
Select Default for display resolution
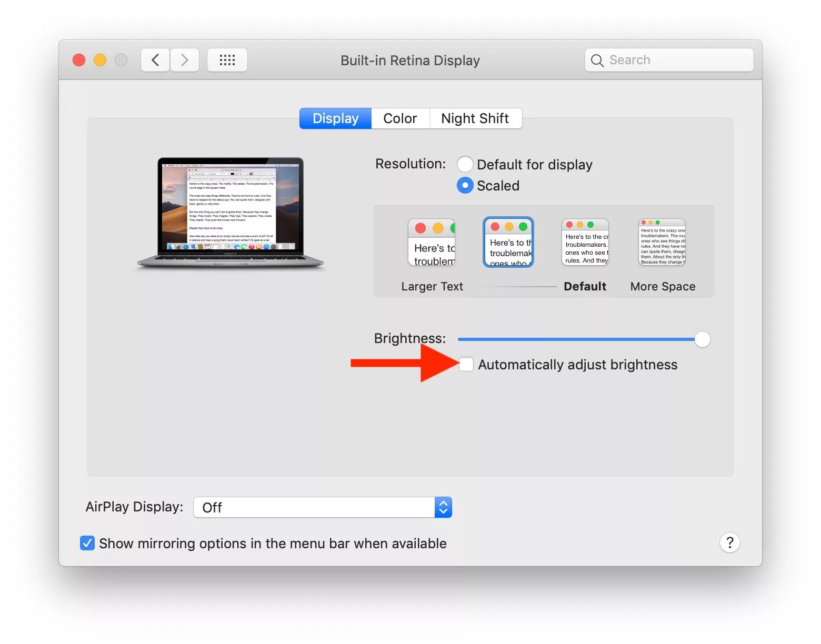point(465,164)
